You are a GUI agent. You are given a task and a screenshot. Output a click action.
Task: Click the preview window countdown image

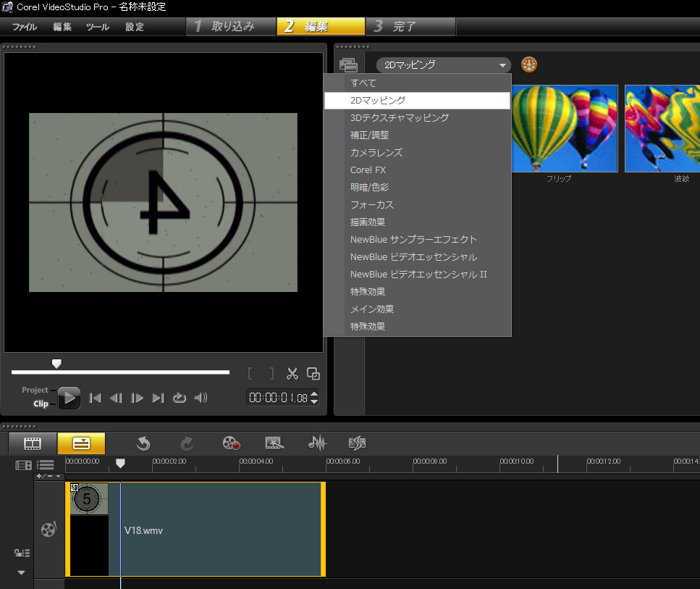pyautogui.click(x=163, y=202)
